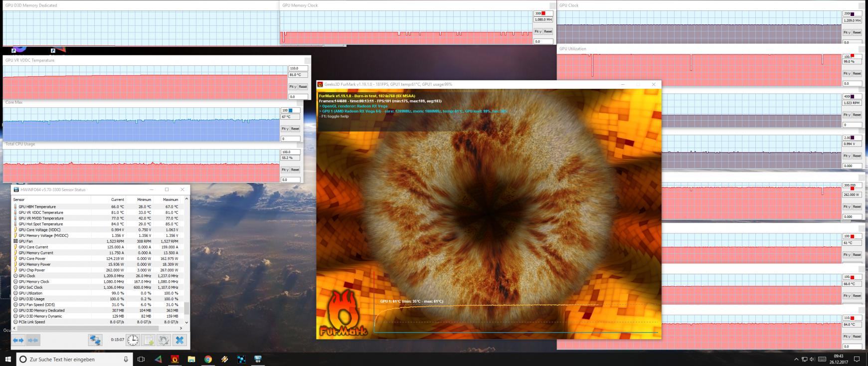Open HWiNFO taskbar icon
This screenshot has height=366, width=868.
[258, 359]
